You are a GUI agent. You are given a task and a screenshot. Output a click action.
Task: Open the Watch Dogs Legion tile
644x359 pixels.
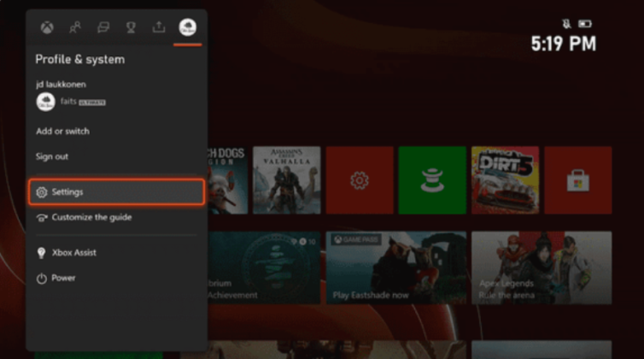[227, 180]
